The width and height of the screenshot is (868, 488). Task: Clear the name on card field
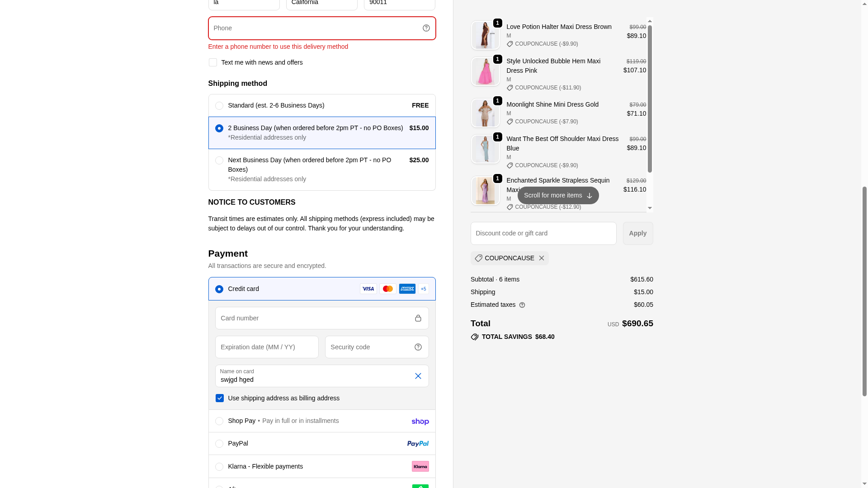(418, 376)
